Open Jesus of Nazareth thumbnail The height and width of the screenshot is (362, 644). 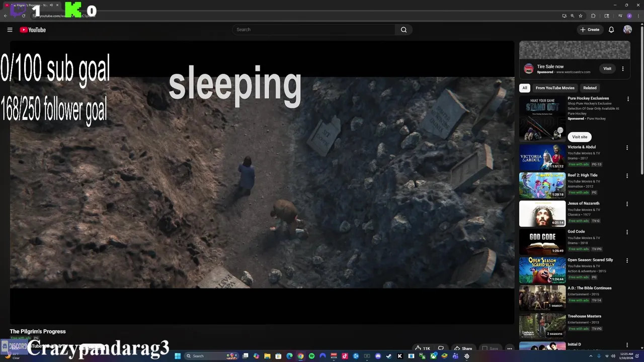542,214
